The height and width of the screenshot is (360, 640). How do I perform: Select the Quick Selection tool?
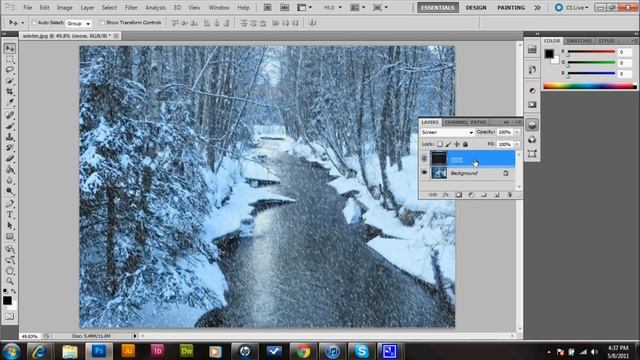(10, 81)
